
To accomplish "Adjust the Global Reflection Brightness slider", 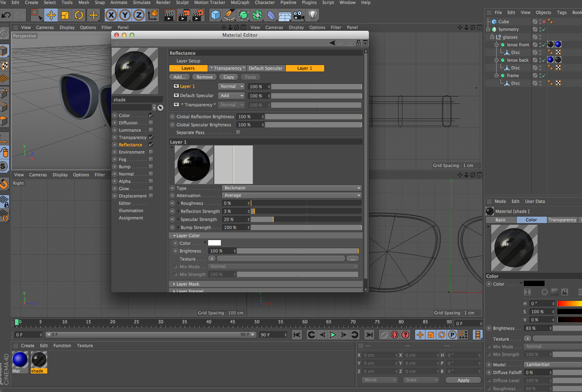I will (314, 117).
